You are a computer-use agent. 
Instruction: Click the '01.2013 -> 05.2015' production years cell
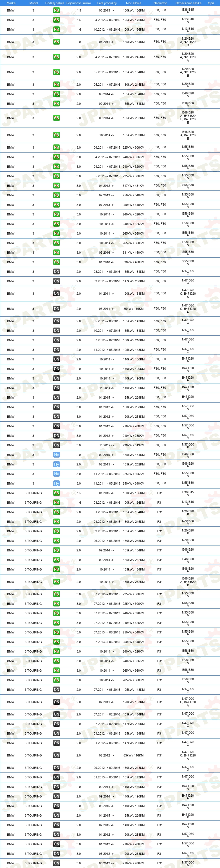coord(107,777)
